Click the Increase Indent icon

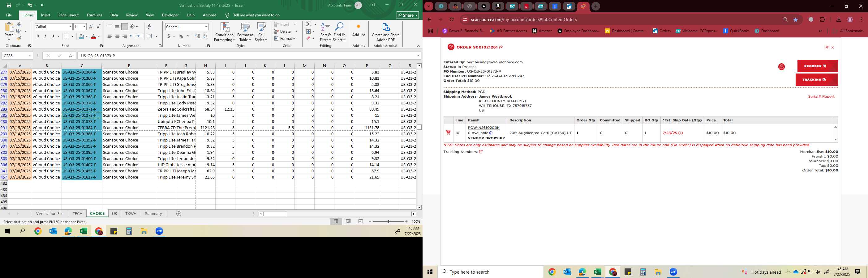[140, 36]
